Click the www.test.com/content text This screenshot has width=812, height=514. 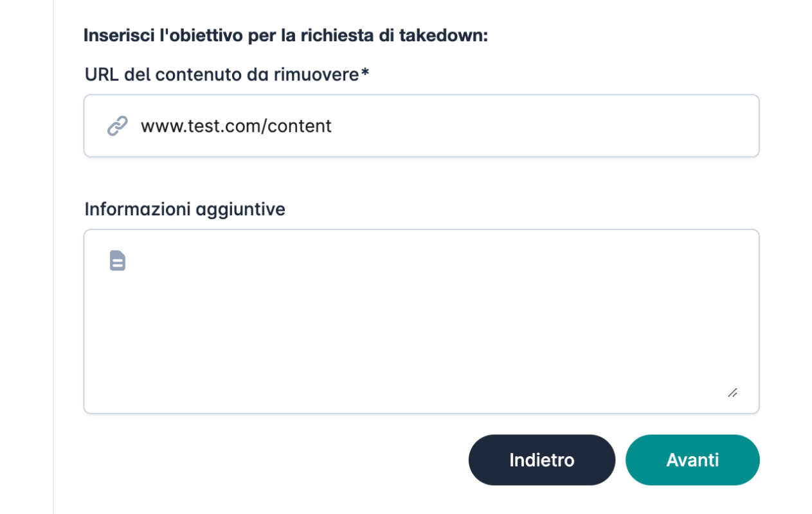(236, 126)
